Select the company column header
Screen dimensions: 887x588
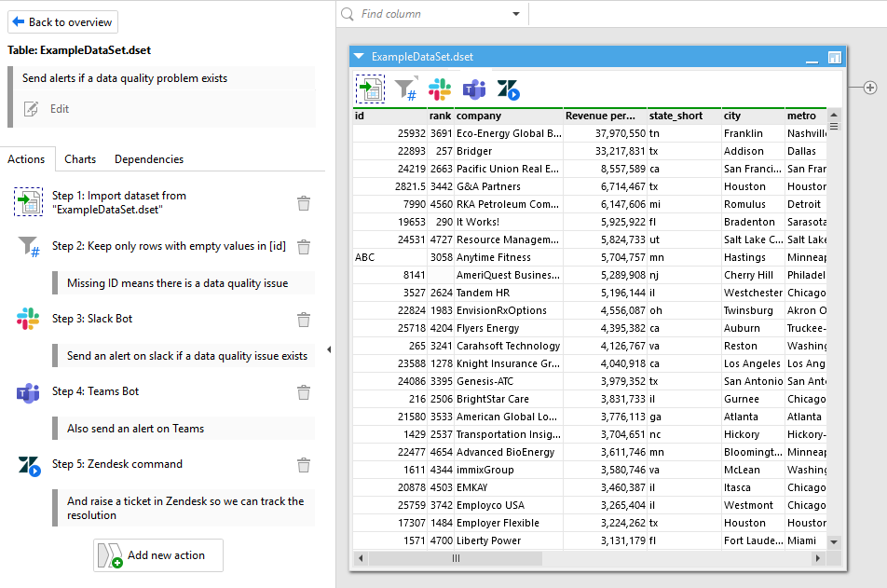tap(509, 116)
